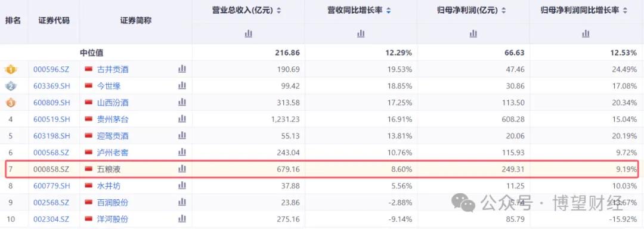Sort by 营业总收入(亿元) column arrows

point(279,11)
